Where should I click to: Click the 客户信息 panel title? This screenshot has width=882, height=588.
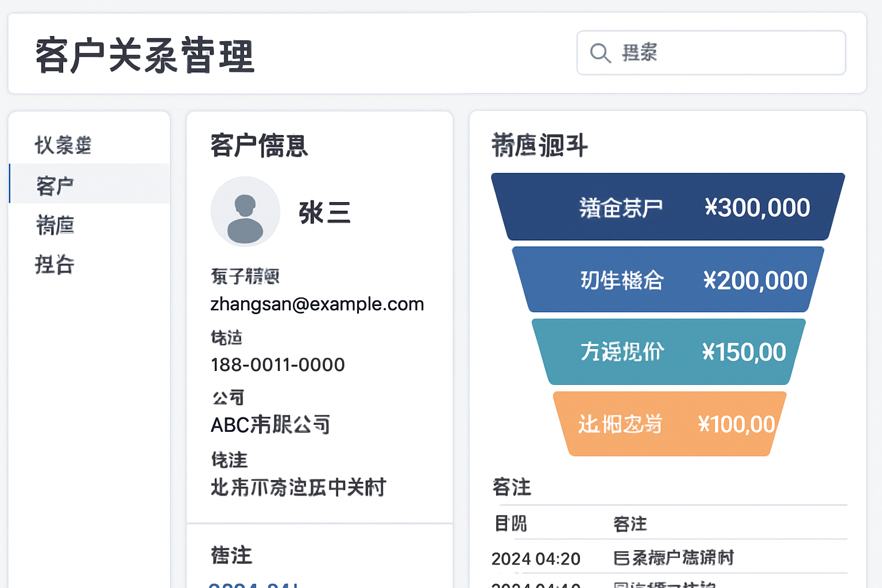pyautogui.click(x=258, y=146)
